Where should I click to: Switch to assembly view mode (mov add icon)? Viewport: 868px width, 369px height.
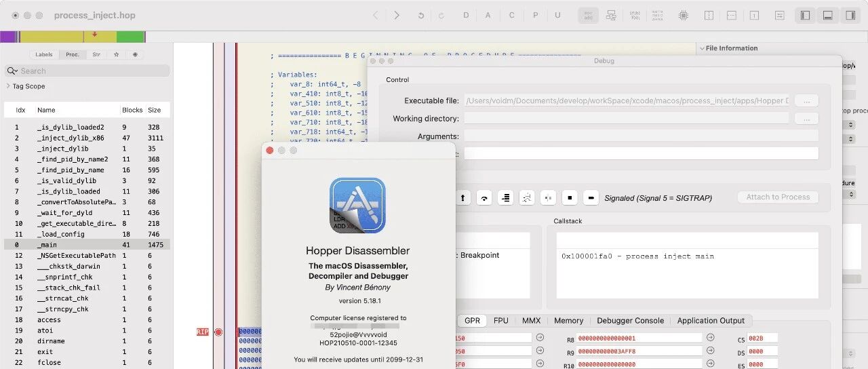(589, 15)
